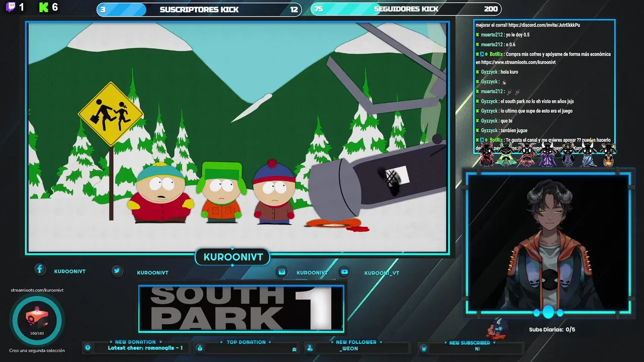Click the KUROONIVT Instagram handle
Screen dimensions: 644x362
[312, 273]
